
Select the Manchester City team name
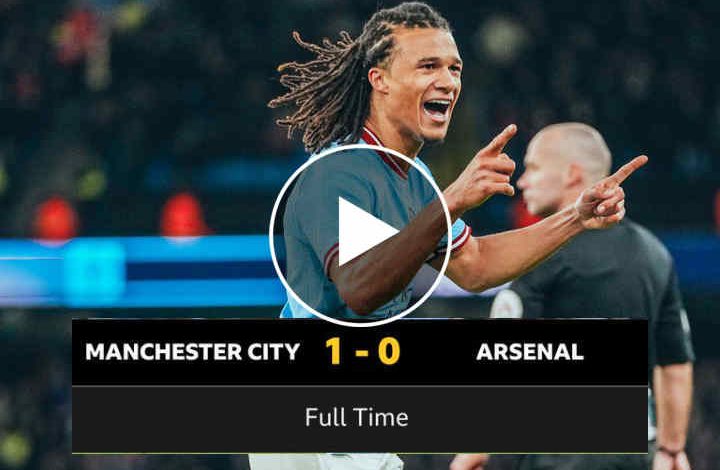coord(192,352)
